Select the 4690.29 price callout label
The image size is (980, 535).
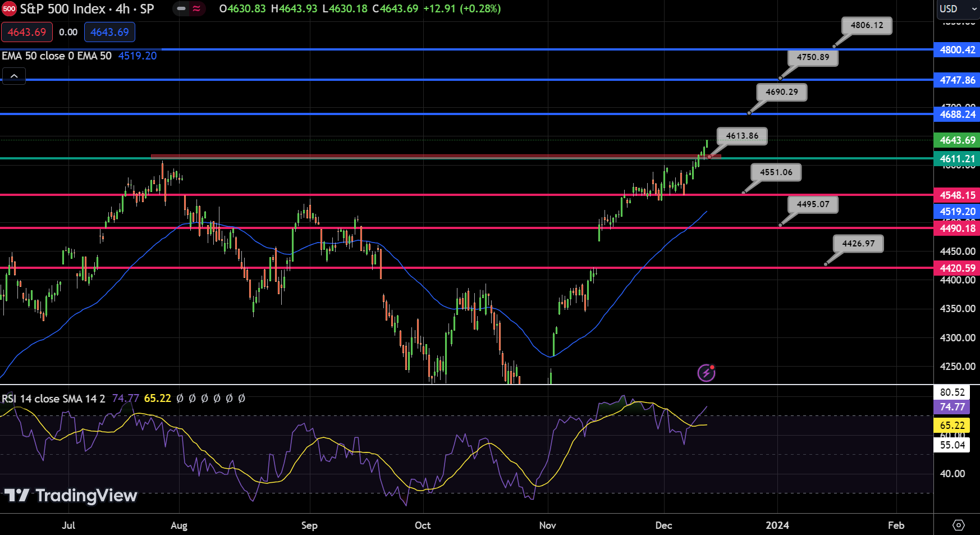pos(781,92)
